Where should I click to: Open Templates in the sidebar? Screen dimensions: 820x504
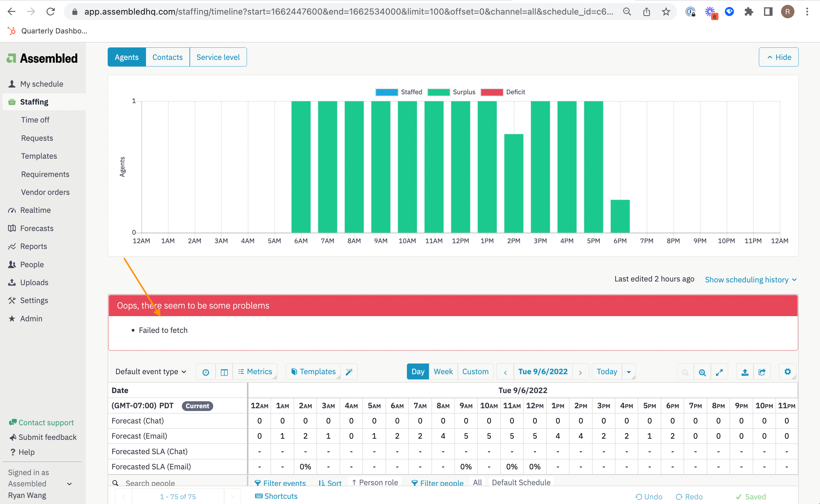coord(39,156)
